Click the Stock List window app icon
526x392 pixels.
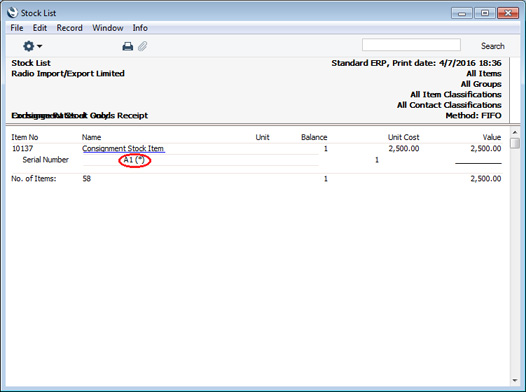(x=12, y=12)
